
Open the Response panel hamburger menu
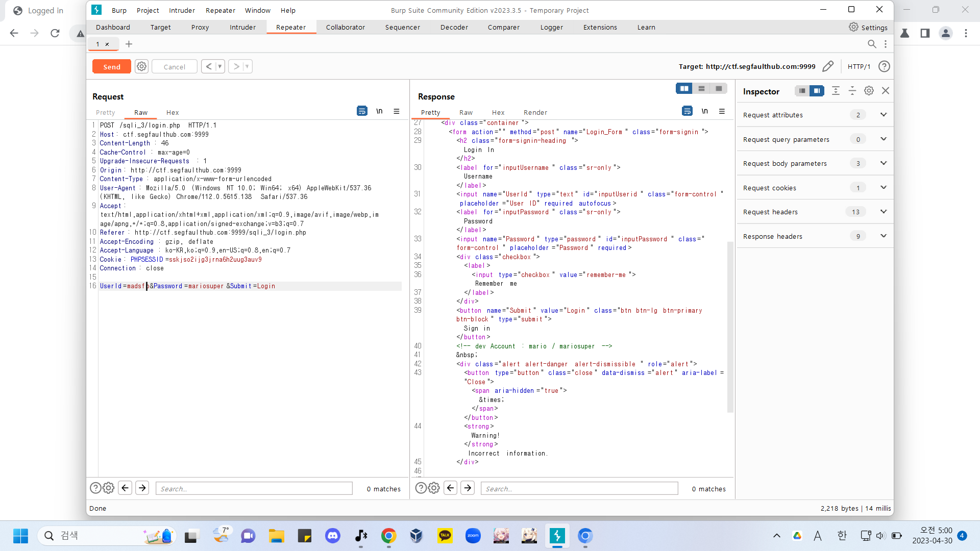click(722, 111)
